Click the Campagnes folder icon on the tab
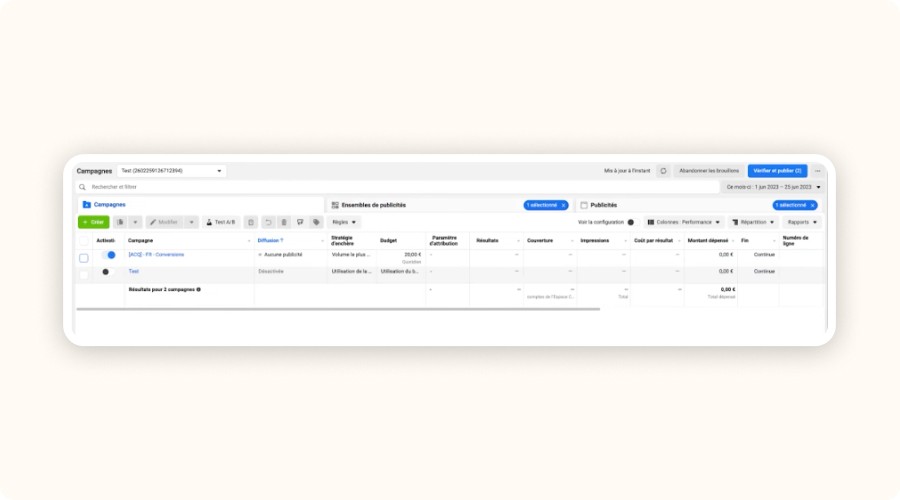This screenshot has width=900, height=500. click(x=87, y=205)
